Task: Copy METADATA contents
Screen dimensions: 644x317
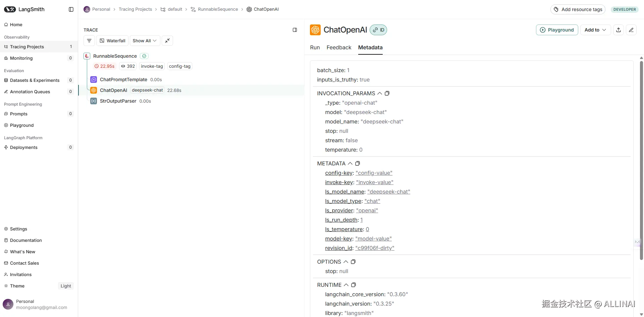Action: (358, 163)
